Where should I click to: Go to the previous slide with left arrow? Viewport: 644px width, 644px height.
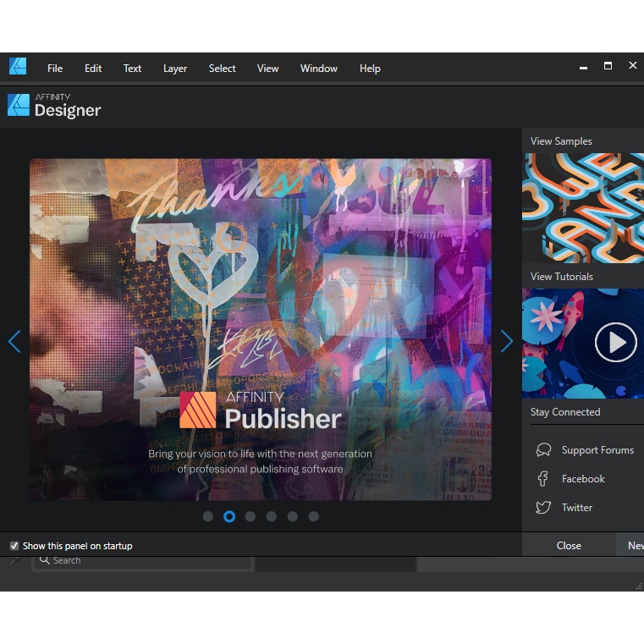pyautogui.click(x=14, y=342)
